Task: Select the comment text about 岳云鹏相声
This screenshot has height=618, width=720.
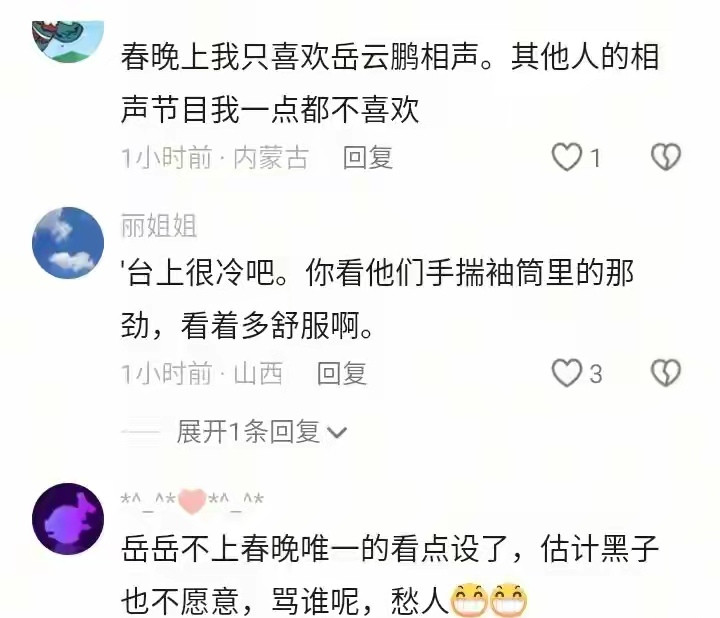Action: pyautogui.click(x=390, y=83)
